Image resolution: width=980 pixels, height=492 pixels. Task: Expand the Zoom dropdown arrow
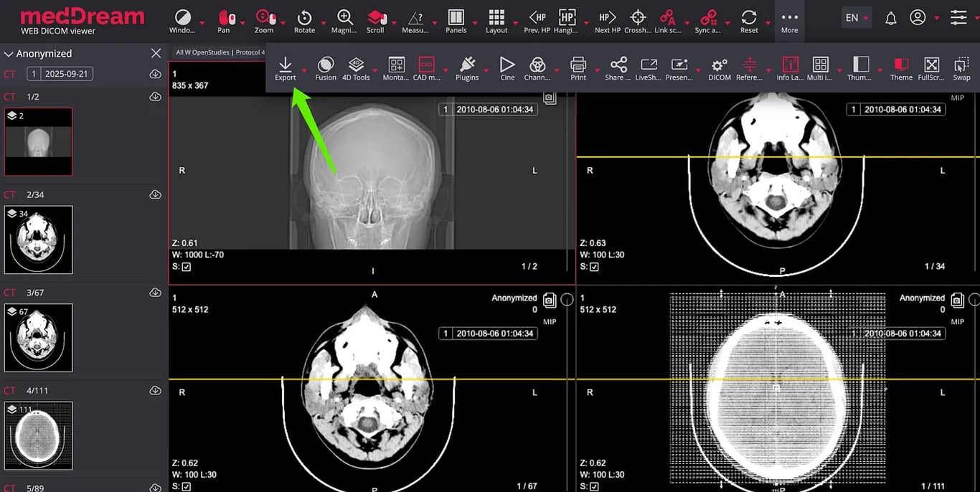pyautogui.click(x=283, y=24)
